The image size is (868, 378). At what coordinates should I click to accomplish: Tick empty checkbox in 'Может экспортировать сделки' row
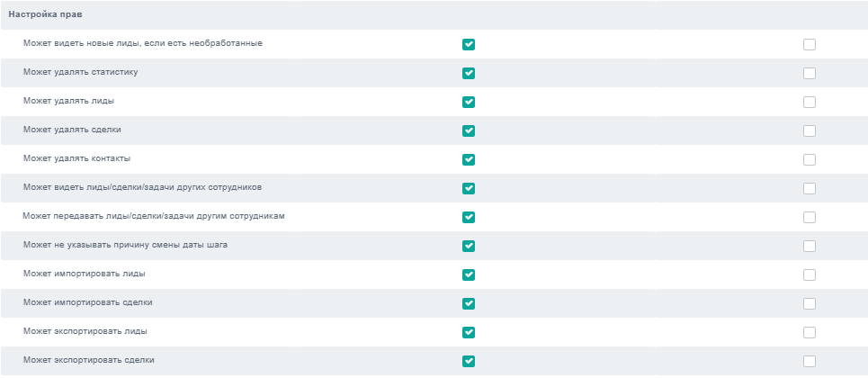point(810,362)
